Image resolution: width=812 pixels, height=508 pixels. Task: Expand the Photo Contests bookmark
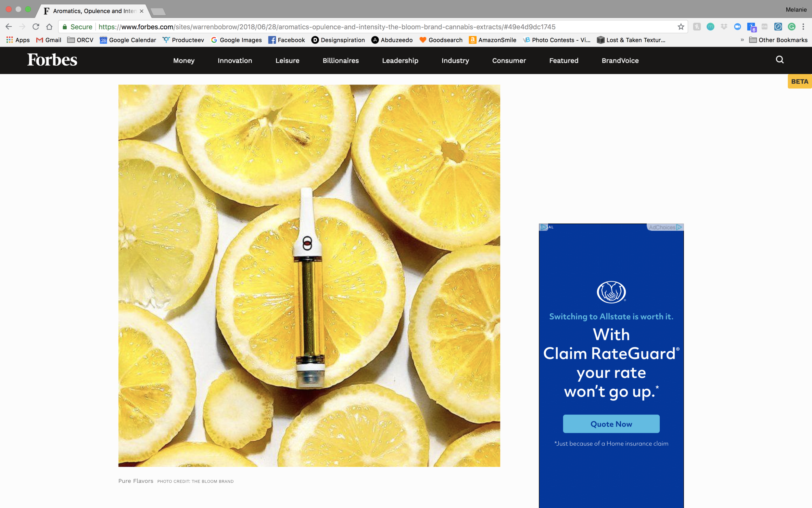[557, 40]
